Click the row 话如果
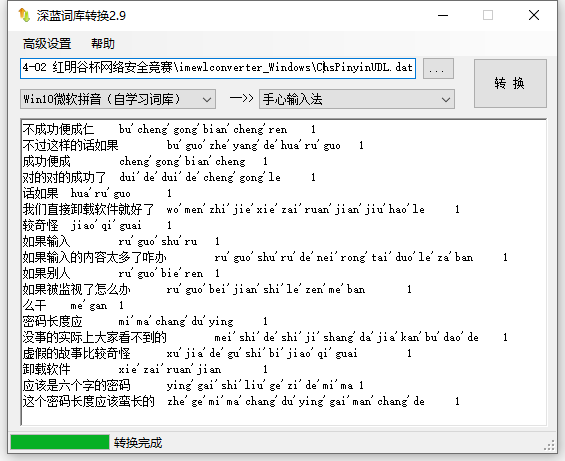Screen dimensions: 565x461 coord(97,193)
